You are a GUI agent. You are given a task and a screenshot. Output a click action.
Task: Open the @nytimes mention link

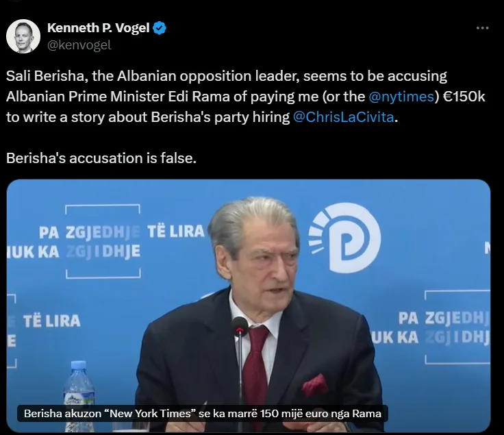click(x=401, y=97)
